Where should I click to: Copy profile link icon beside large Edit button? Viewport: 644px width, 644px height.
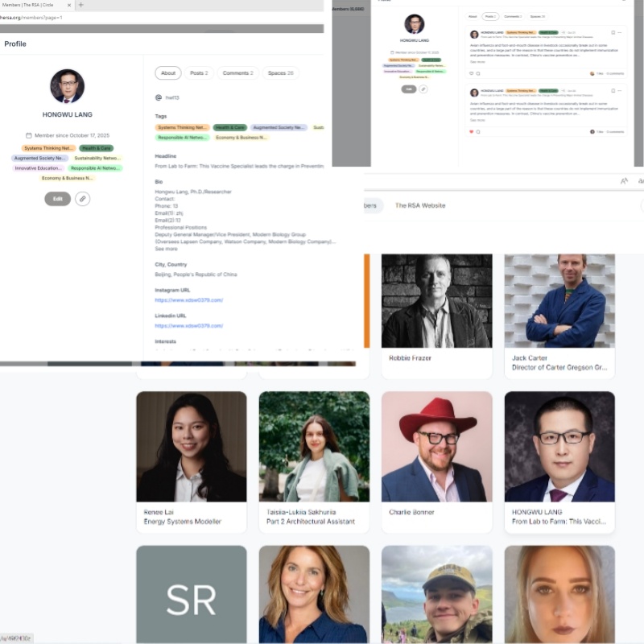pyautogui.click(x=82, y=198)
